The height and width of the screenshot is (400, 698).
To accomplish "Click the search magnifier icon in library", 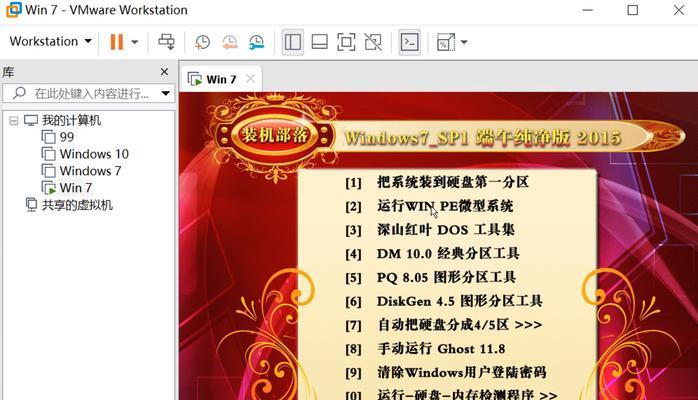I will tap(19, 93).
